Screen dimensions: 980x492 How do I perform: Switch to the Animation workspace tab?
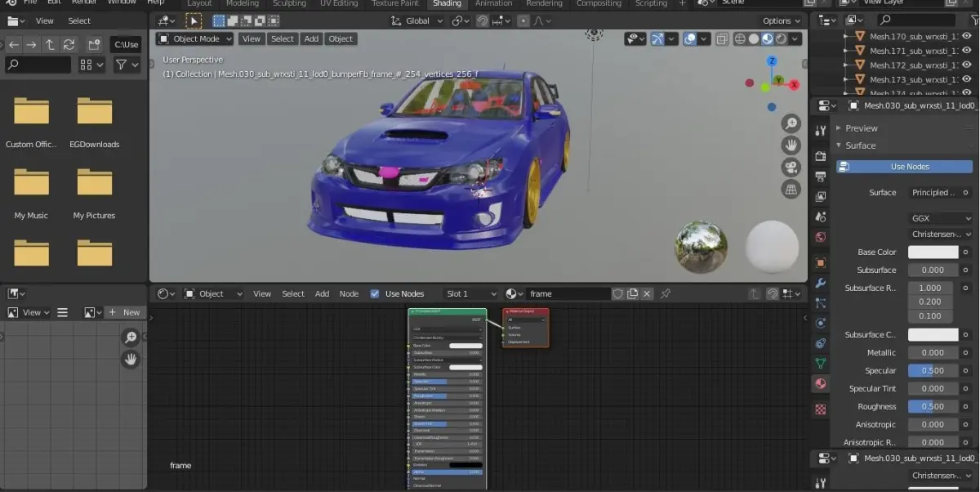(494, 3)
